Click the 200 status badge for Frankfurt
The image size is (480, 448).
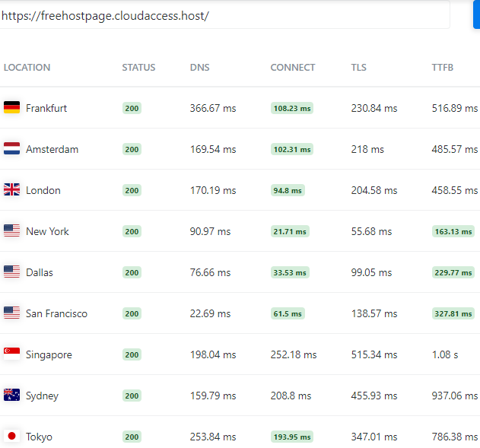(x=132, y=109)
